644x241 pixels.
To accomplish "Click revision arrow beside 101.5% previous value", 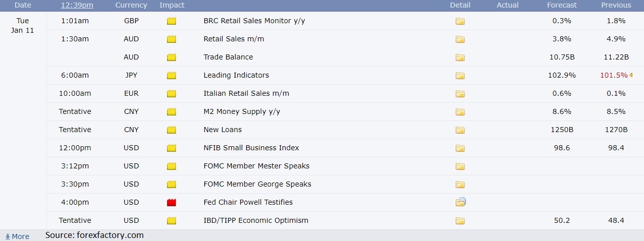I will pyautogui.click(x=631, y=75).
